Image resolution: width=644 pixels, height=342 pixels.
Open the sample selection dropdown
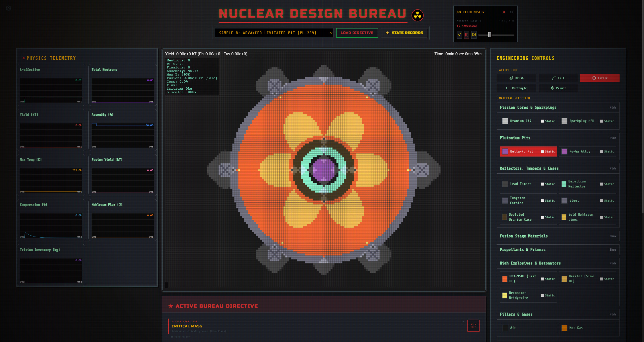274,33
